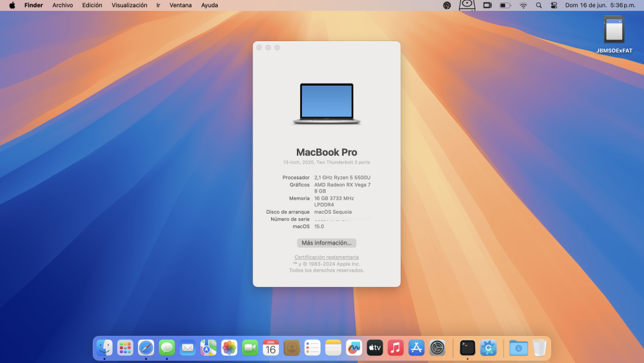The height and width of the screenshot is (363, 644).
Task: Open Certificación reglamentaria link
Action: coord(327,257)
